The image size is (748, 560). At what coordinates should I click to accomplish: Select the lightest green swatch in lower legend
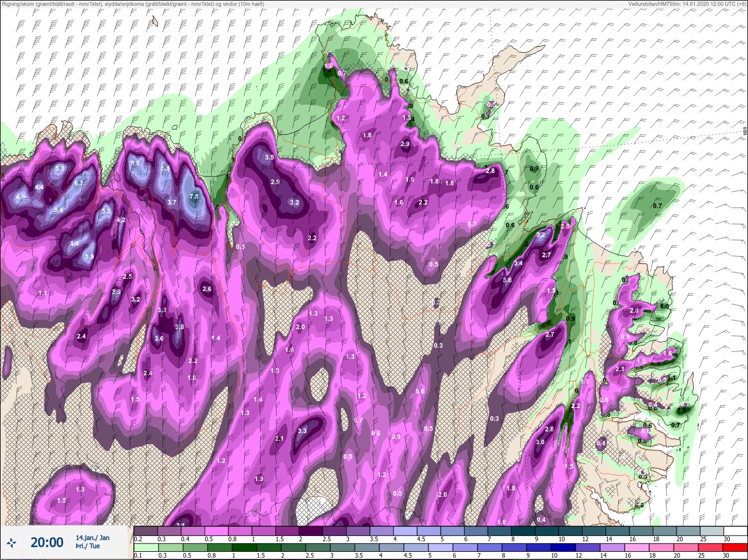tap(146, 548)
